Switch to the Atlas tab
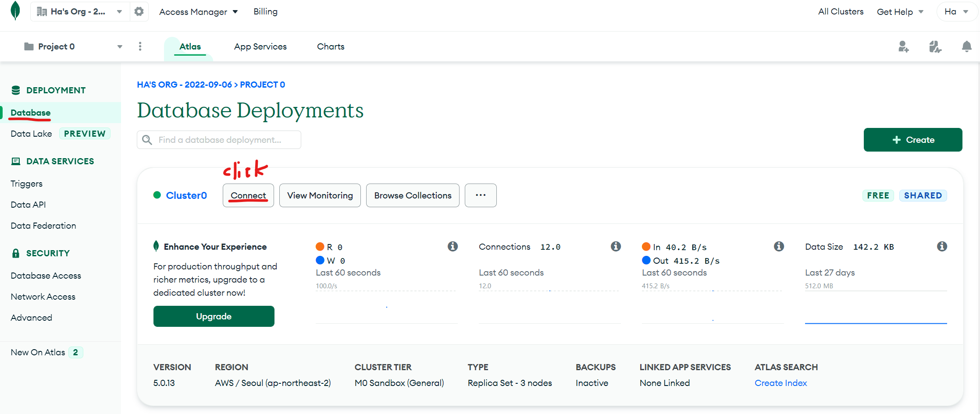Screen dimensions: 980x414 (190, 46)
